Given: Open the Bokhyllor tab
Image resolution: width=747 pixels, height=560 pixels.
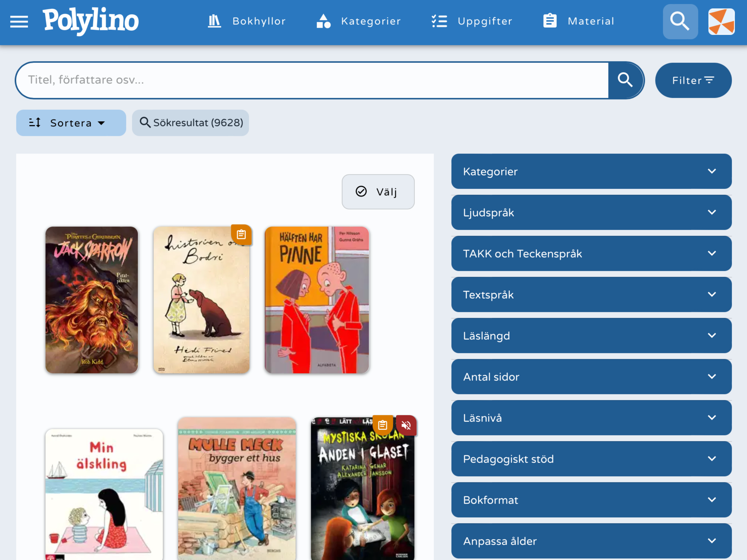Looking at the screenshot, I should (x=247, y=21).
